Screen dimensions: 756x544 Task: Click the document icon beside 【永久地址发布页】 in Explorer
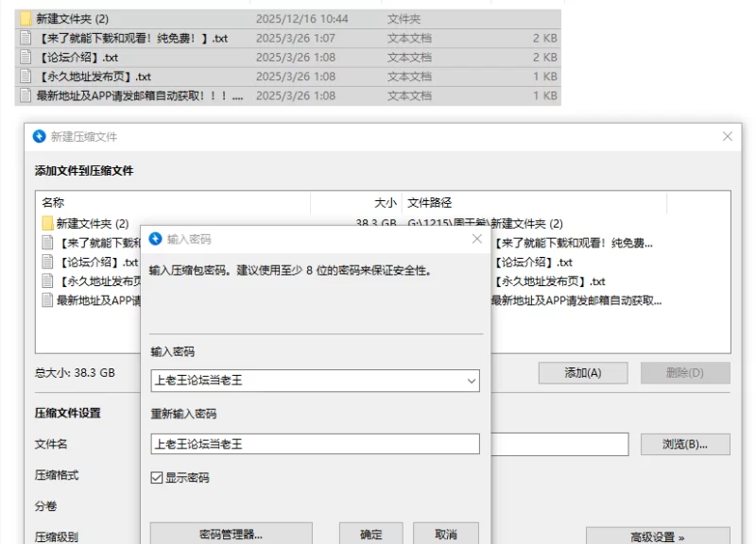(x=26, y=76)
